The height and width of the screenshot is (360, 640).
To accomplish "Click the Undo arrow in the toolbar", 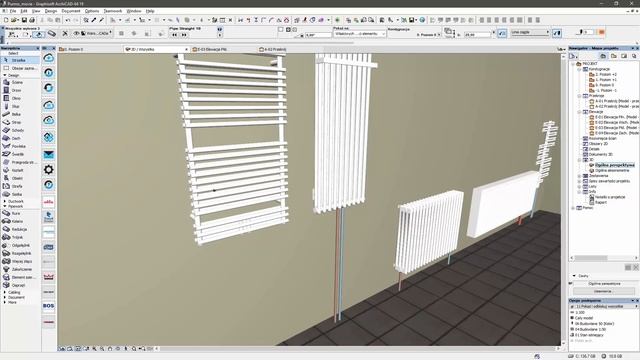I will (x=67, y=20).
